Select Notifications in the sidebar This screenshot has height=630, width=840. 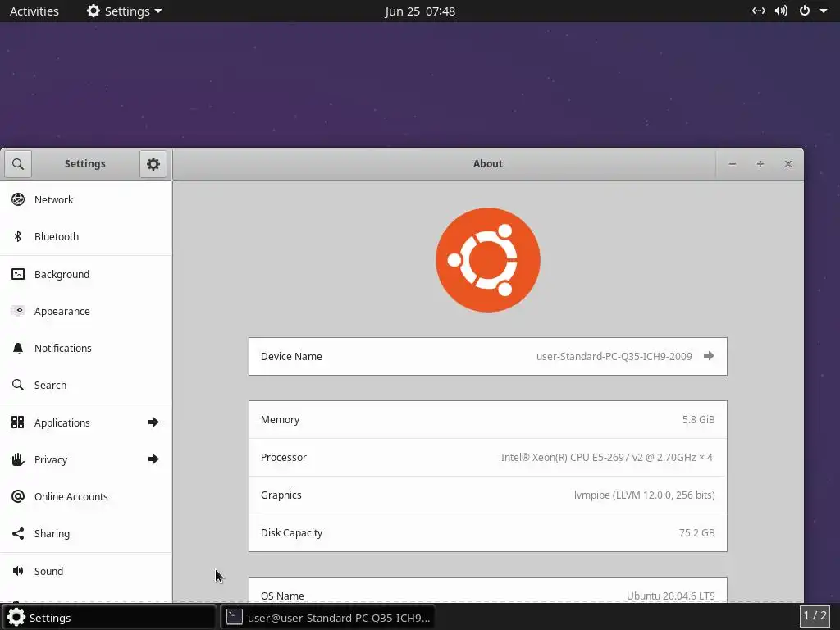pos(85,348)
